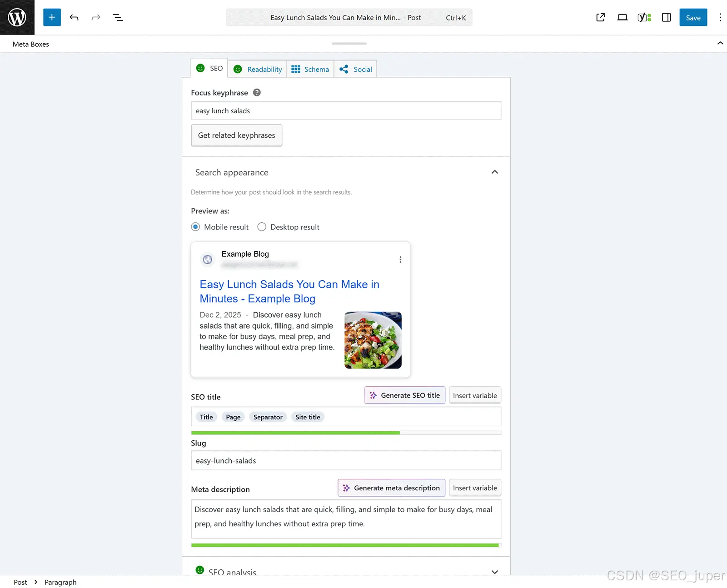The width and height of the screenshot is (727, 588).
Task: Click the Page variable tag
Action: coord(233,417)
